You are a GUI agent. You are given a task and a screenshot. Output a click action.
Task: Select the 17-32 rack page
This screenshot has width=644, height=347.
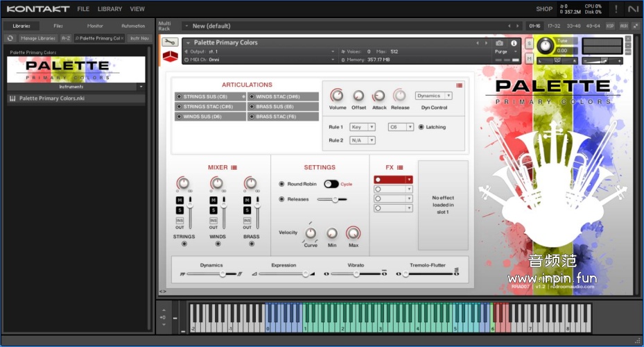coord(554,26)
